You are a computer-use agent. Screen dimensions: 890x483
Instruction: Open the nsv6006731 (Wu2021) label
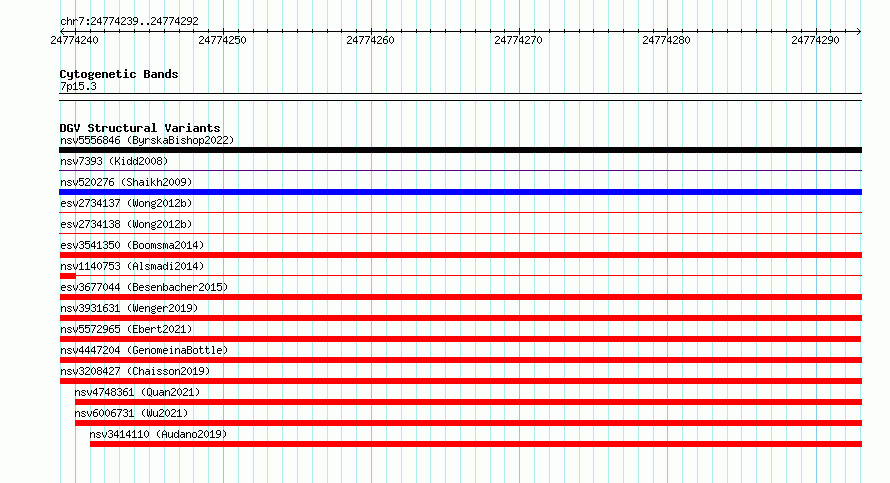[x=131, y=413]
